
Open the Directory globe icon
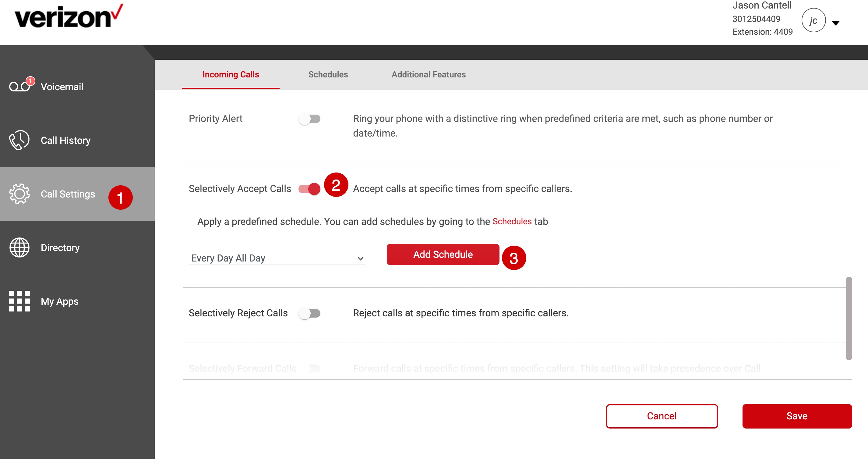click(19, 247)
